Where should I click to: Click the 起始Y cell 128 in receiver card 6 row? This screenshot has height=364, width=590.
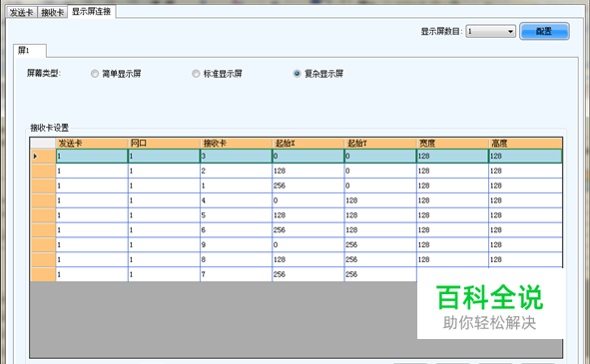tap(380, 230)
